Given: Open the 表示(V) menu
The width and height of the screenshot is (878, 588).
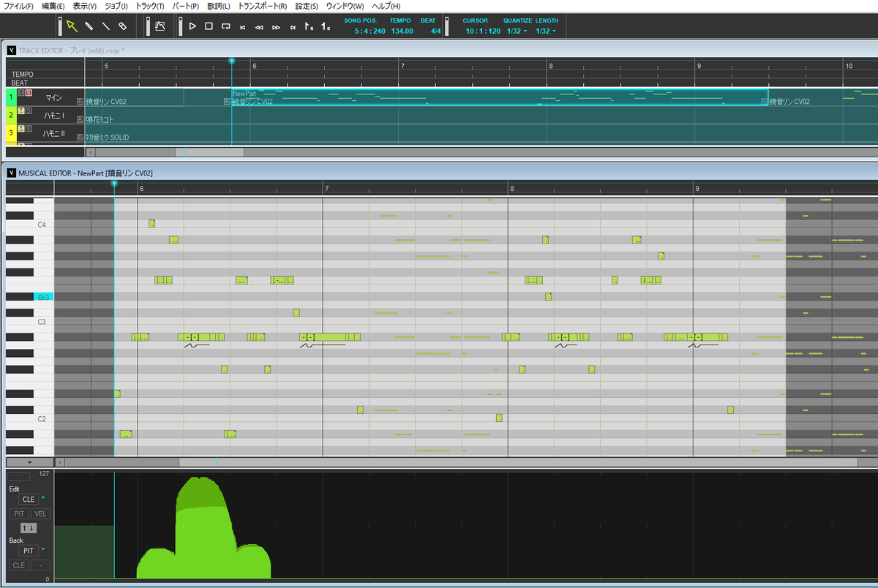Looking at the screenshot, I should [x=84, y=6].
